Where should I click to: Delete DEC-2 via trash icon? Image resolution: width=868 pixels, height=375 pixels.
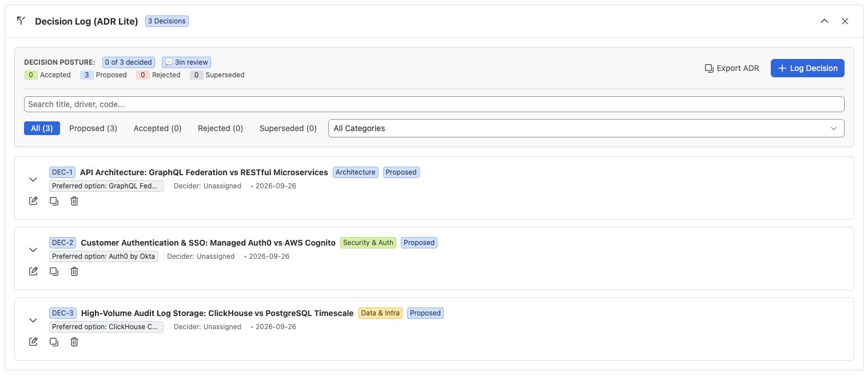pos(74,271)
